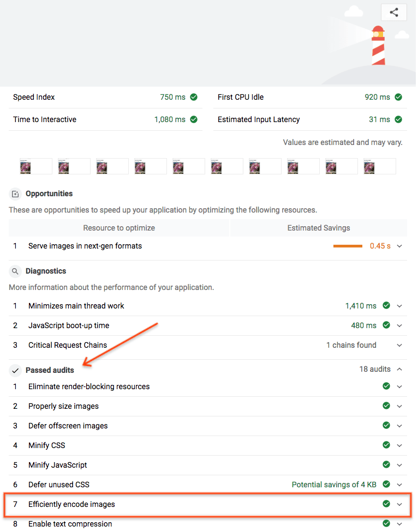Click the pass badge on Defer unused CSS
Image resolution: width=418 pixels, height=532 pixels.
(x=386, y=484)
